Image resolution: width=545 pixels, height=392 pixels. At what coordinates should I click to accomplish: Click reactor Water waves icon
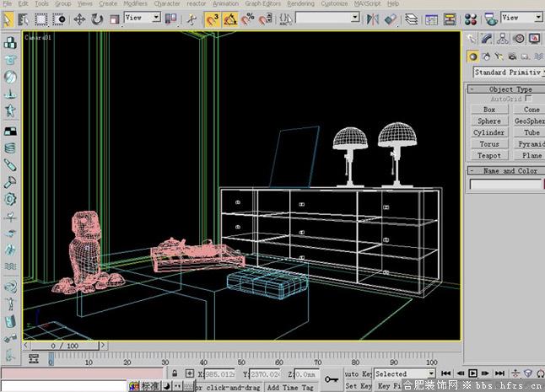(10, 266)
